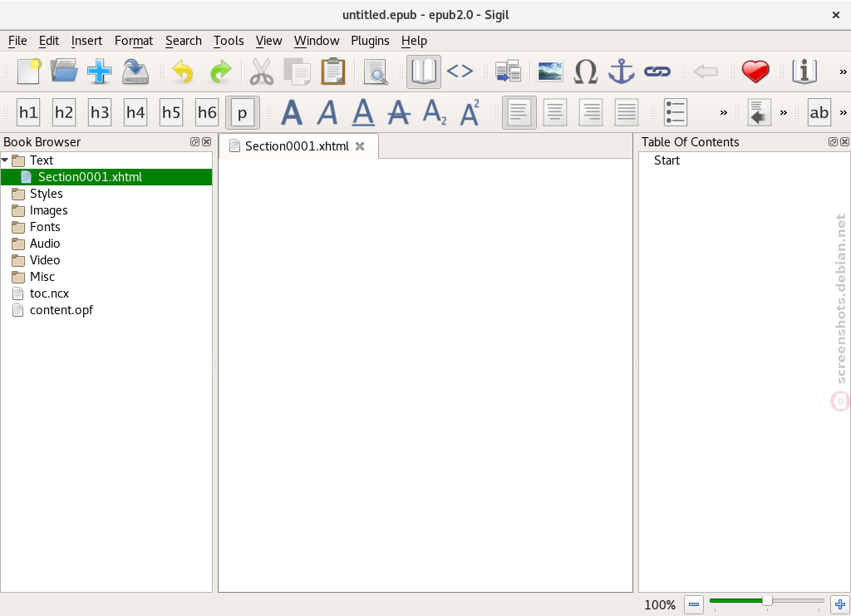Open an existing file with folder icon

point(63,71)
